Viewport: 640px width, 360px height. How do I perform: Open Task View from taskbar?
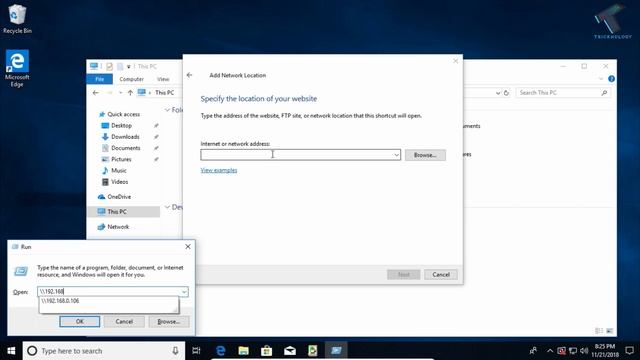point(196,351)
